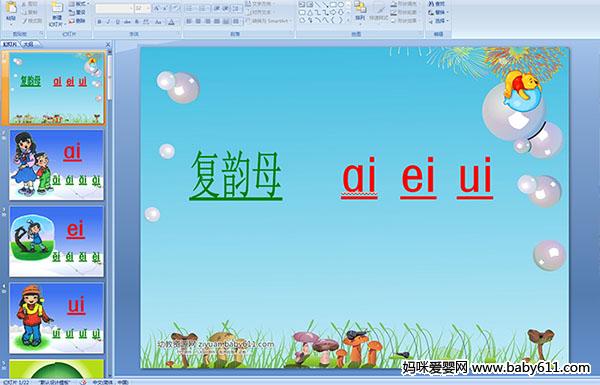Open the Convert to SmartArt dropdown
The width and height of the screenshot is (600, 385).
(269, 21)
